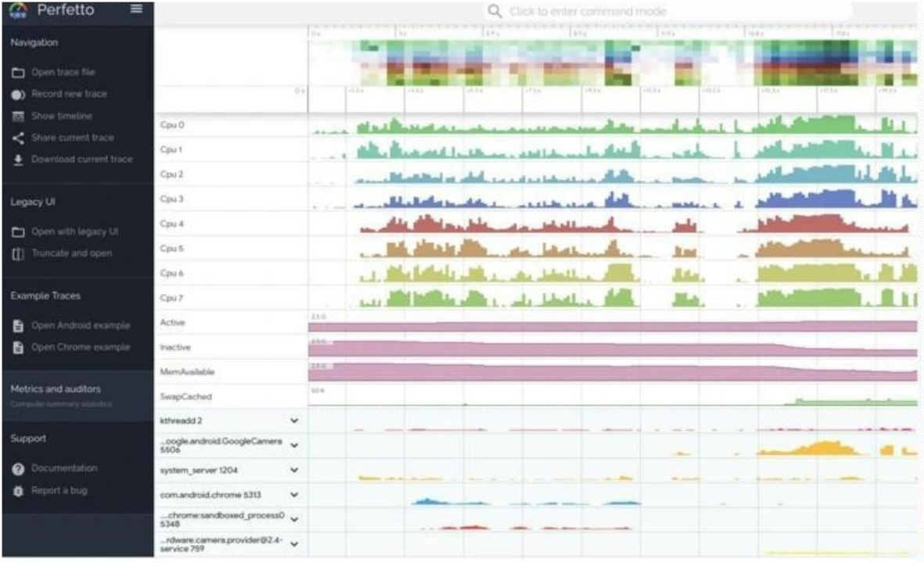The image size is (924, 563).
Task: Expand the kthreadd 2 process track
Action: [x=294, y=421]
